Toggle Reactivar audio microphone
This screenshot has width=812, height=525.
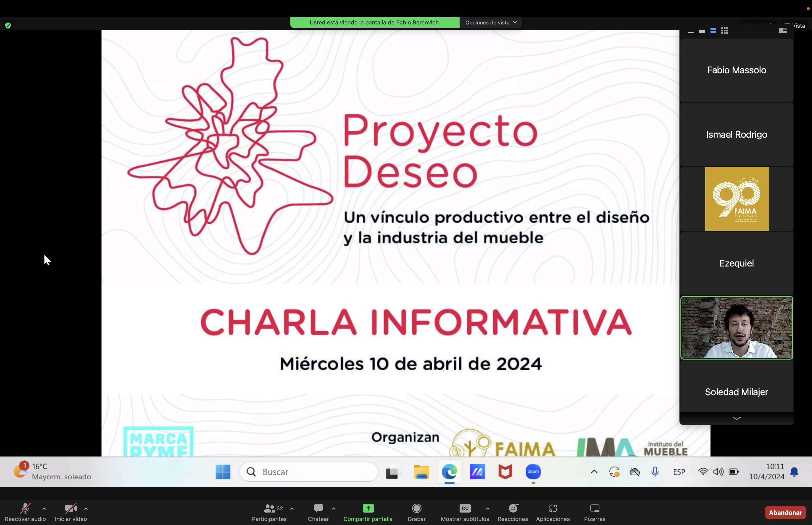pyautogui.click(x=25, y=508)
